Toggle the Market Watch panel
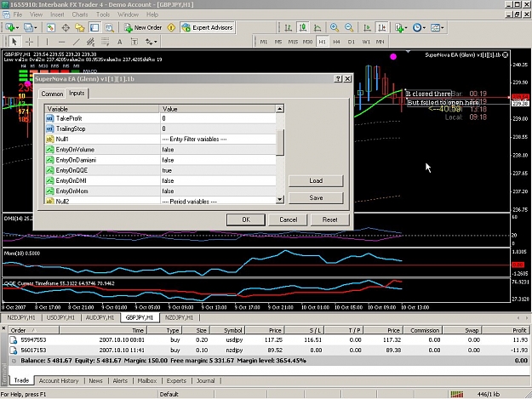The width and height of the screenshot is (532, 399). click(51, 28)
